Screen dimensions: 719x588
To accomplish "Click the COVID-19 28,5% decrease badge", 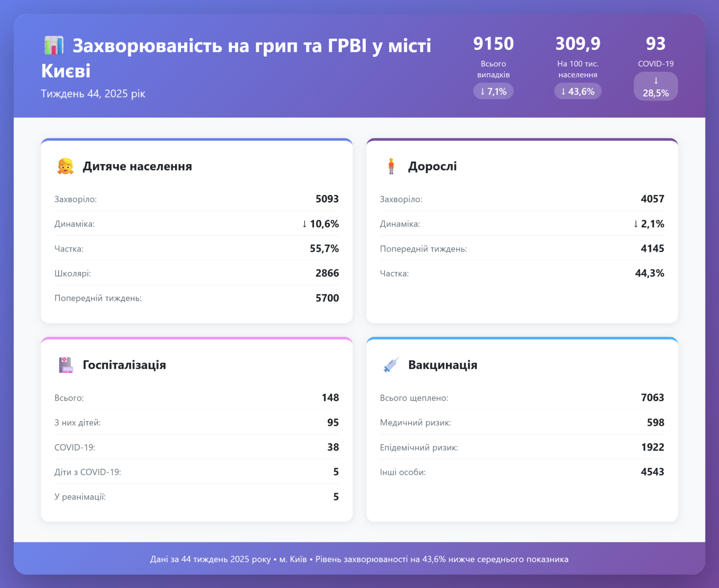I will [x=656, y=87].
